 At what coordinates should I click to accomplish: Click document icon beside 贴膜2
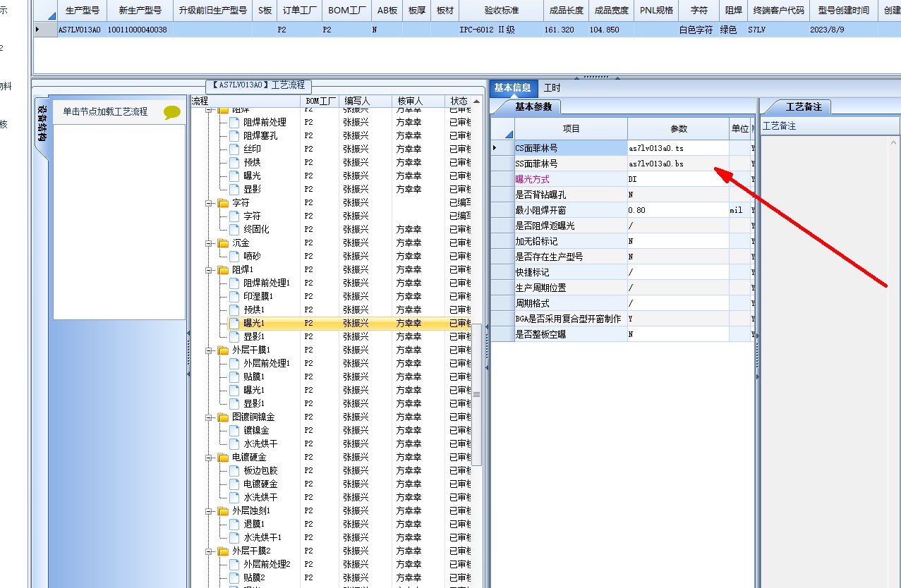[234, 577]
